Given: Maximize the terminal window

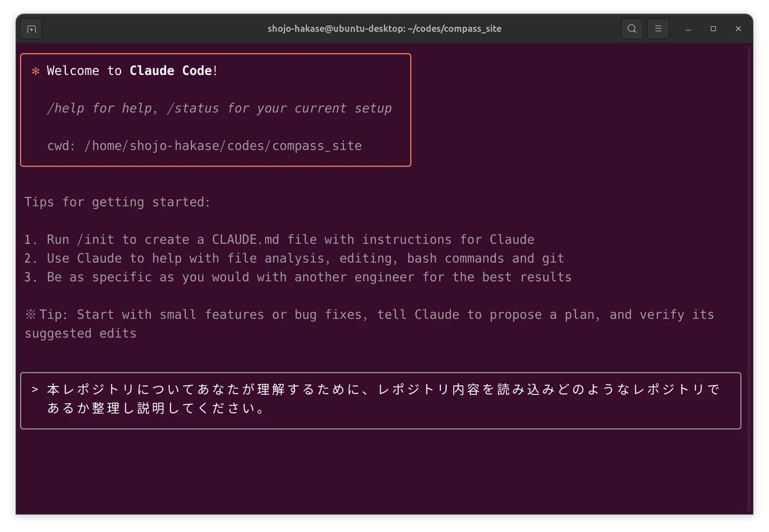Looking at the screenshot, I should 713,29.
